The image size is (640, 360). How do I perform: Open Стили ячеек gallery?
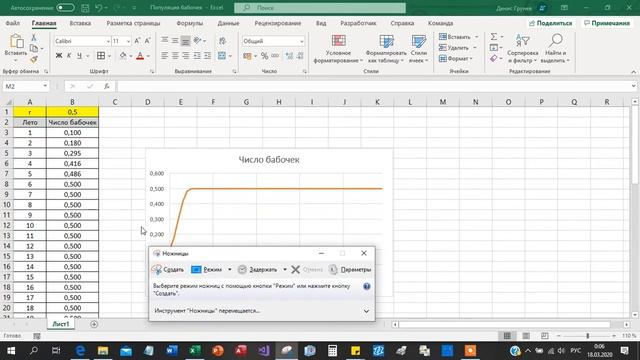click(x=418, y=49)
